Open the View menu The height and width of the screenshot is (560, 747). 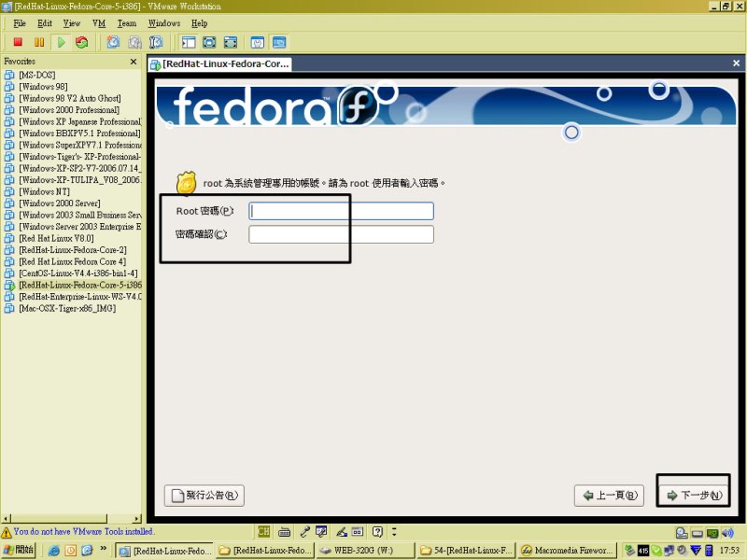tap(72, 23)
